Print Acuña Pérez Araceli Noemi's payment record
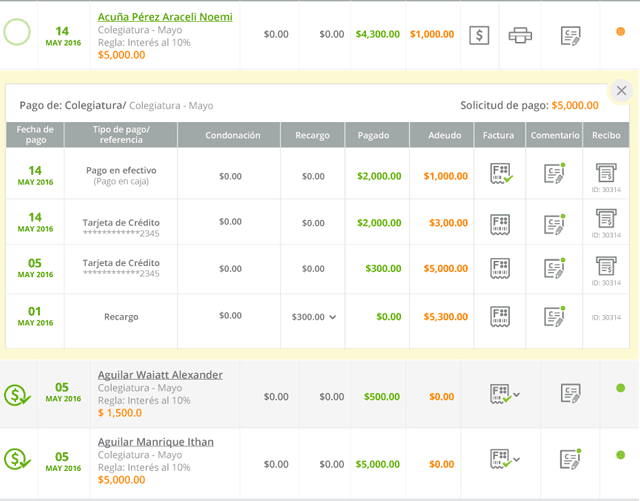Image resolution: width=640 pixels, height=501 pixels. pyautogui.click(x=520, y=35)
